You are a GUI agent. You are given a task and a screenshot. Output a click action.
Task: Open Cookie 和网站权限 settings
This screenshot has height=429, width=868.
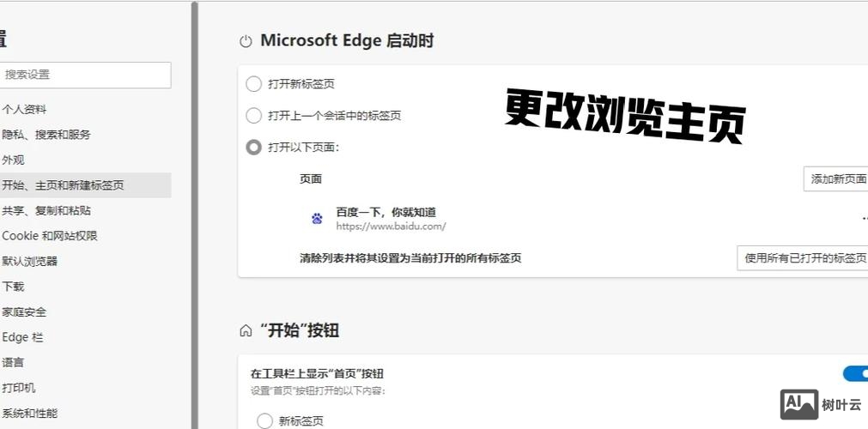click(50, 236)
